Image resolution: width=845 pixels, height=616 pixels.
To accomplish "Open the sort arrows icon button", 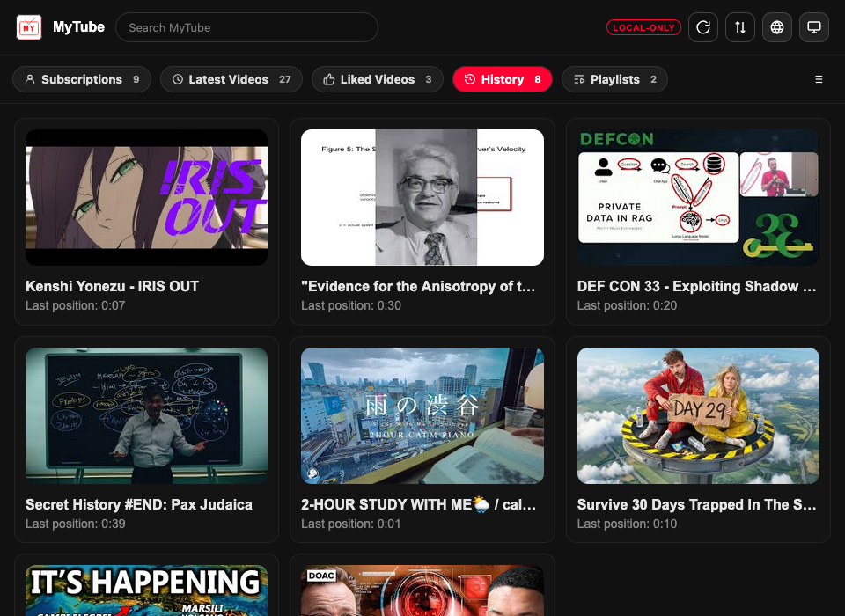I will click(x=739, y=27).
